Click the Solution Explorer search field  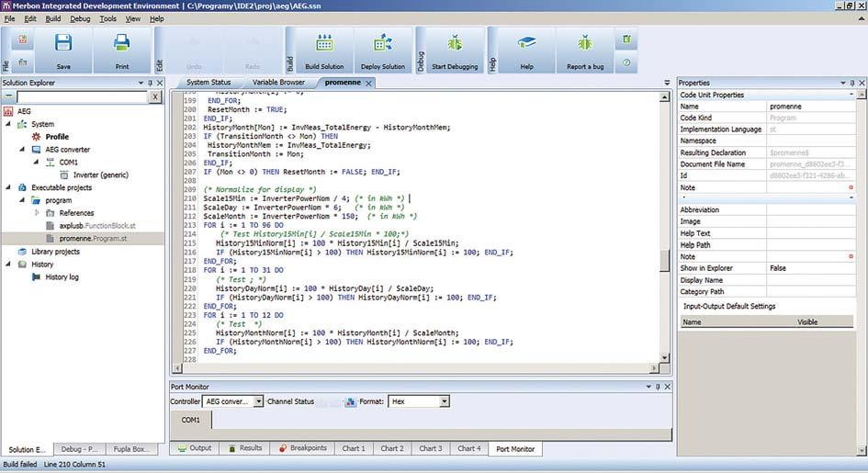point(82,96)
